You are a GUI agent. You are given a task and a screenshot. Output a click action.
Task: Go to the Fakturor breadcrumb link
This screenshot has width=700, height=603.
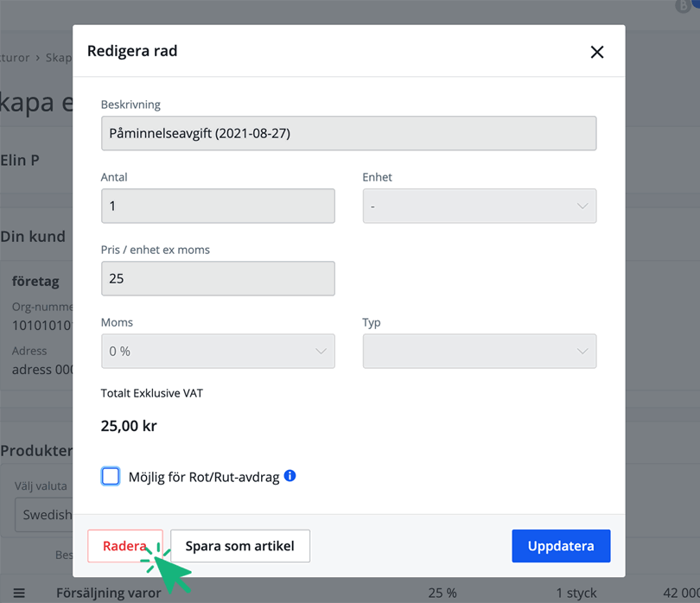[14, 58]
